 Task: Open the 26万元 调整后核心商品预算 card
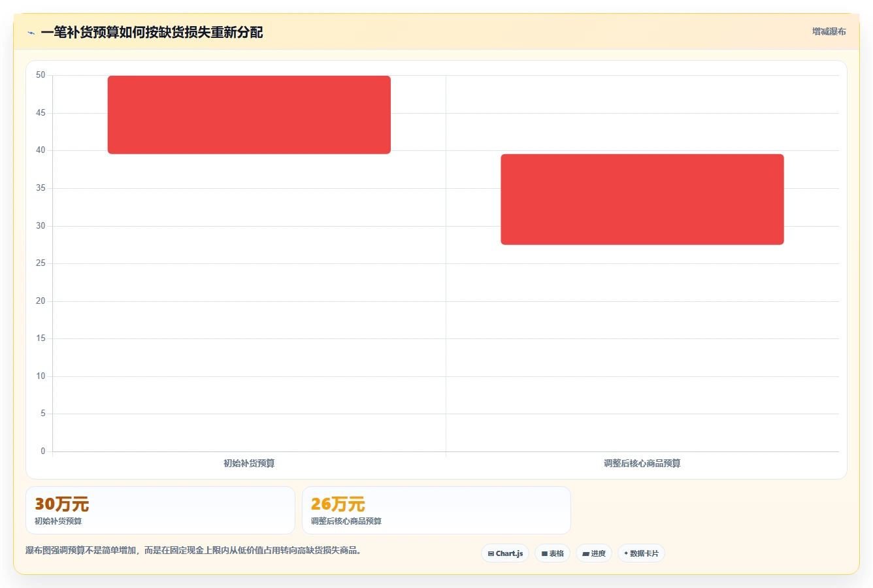(436, 510)
